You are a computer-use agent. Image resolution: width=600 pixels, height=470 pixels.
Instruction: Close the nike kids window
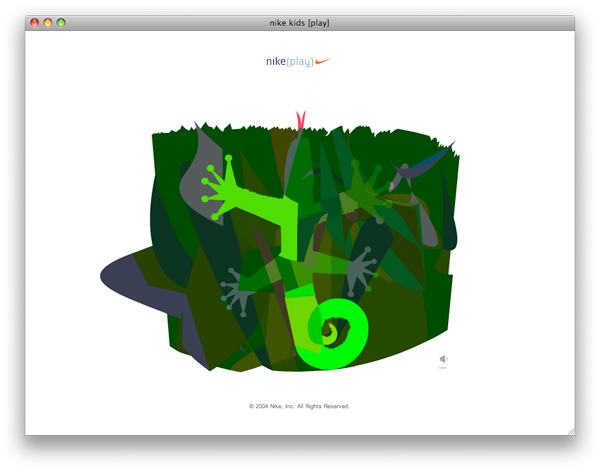tap(35, 21)
